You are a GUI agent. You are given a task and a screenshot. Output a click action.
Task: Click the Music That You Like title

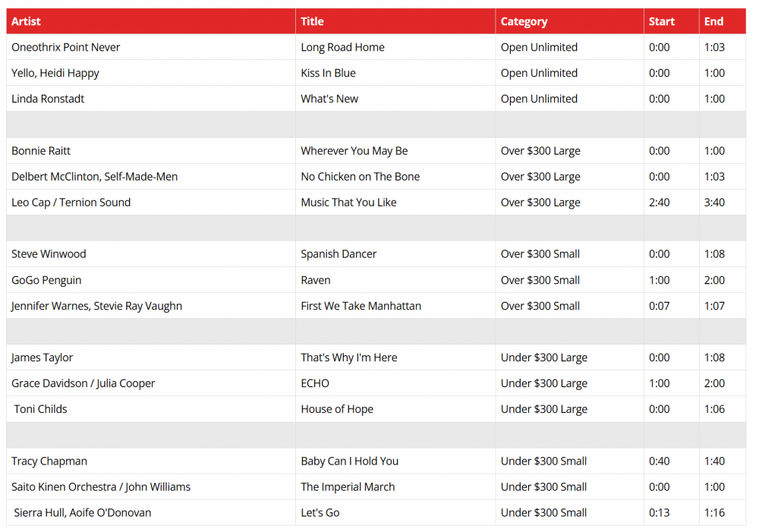tap(348, 203)
